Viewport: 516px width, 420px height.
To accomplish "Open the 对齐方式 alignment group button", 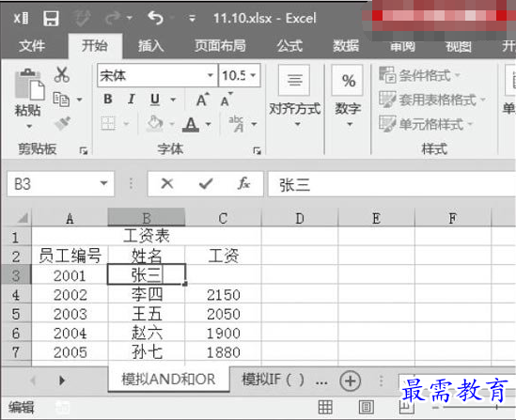I will (x=294, y=97).
